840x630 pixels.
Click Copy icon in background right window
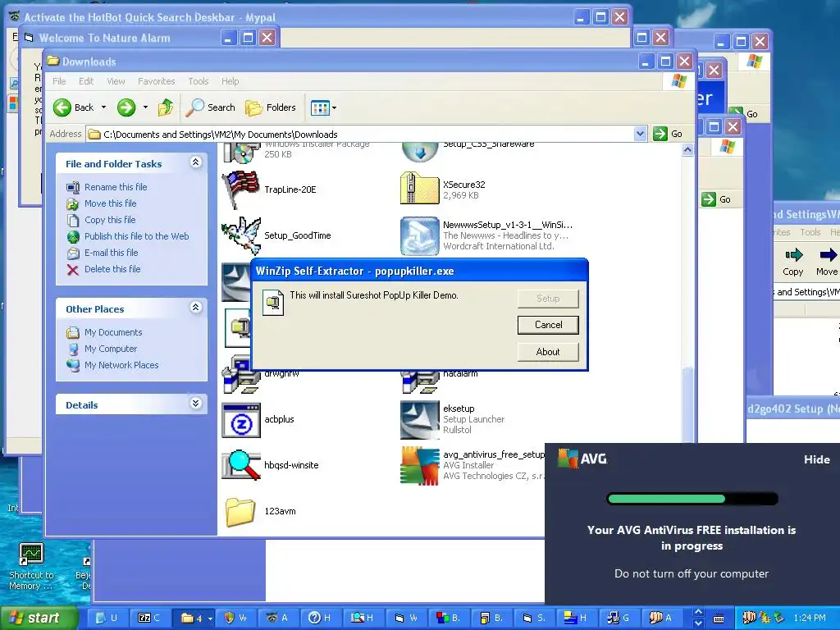pos(793,262)
